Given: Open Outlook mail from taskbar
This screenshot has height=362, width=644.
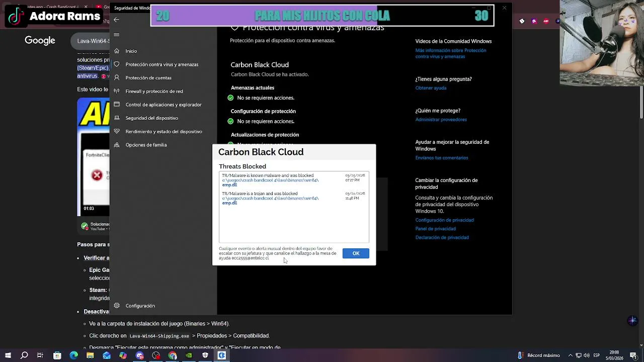Looking at the screenshot, I should coord(107,355).
